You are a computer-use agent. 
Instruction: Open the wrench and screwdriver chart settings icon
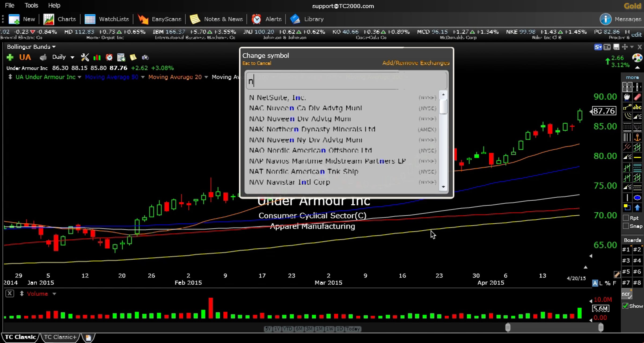tap(85, 57)
